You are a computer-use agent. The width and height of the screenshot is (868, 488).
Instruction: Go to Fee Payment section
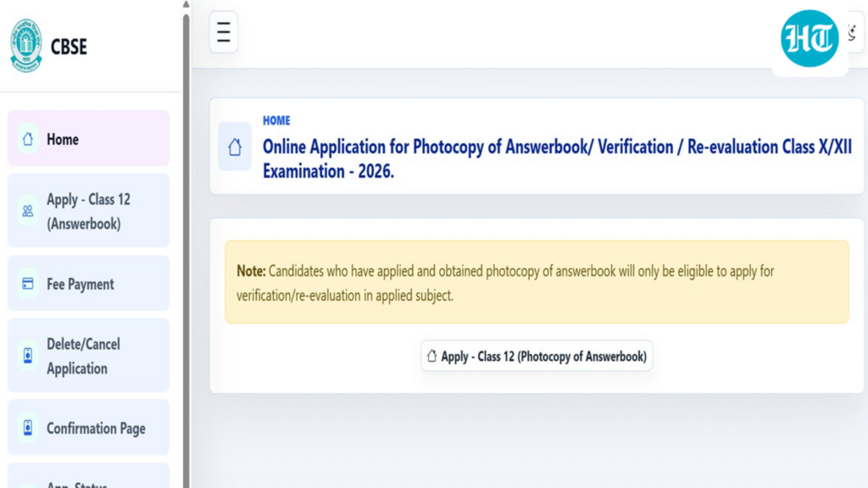click(x=88, y=283)
